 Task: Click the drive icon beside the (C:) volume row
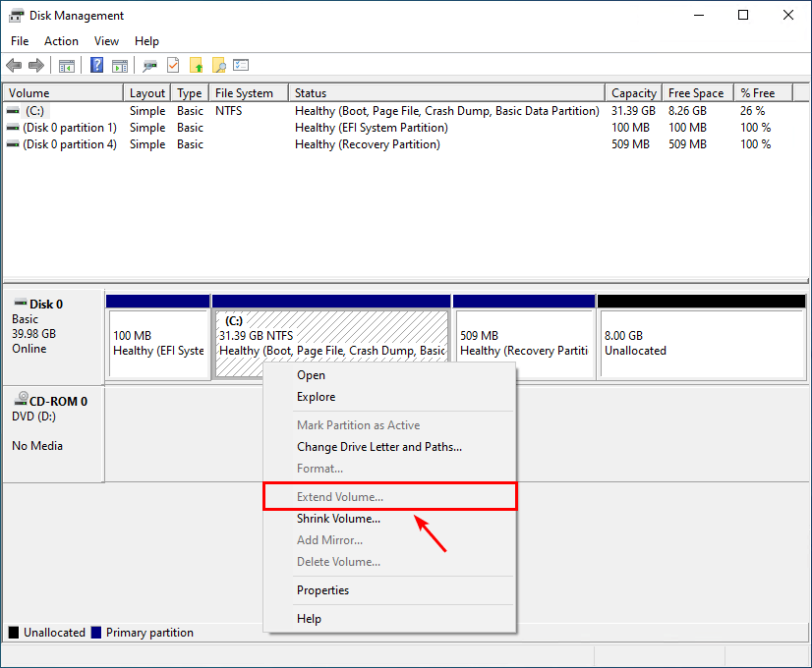click(13, 111)
